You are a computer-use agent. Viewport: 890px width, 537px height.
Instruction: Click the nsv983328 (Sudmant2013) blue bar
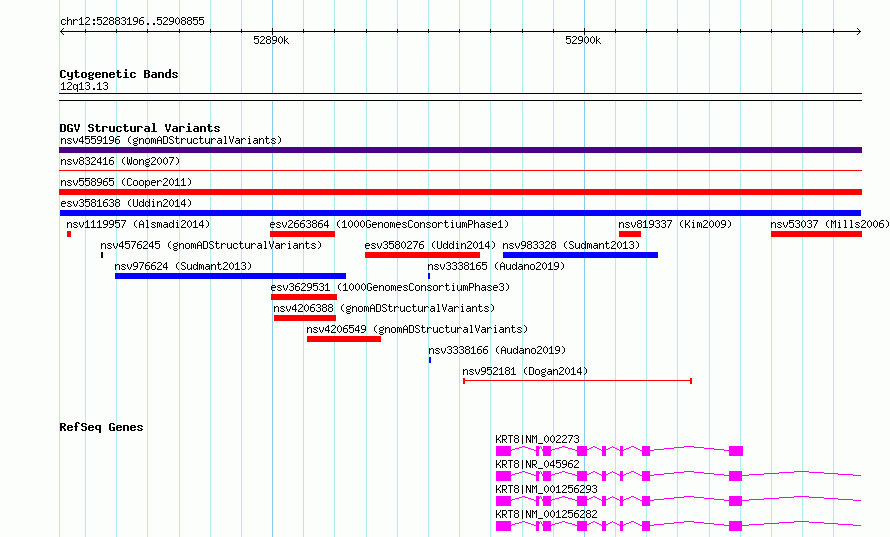580,255
